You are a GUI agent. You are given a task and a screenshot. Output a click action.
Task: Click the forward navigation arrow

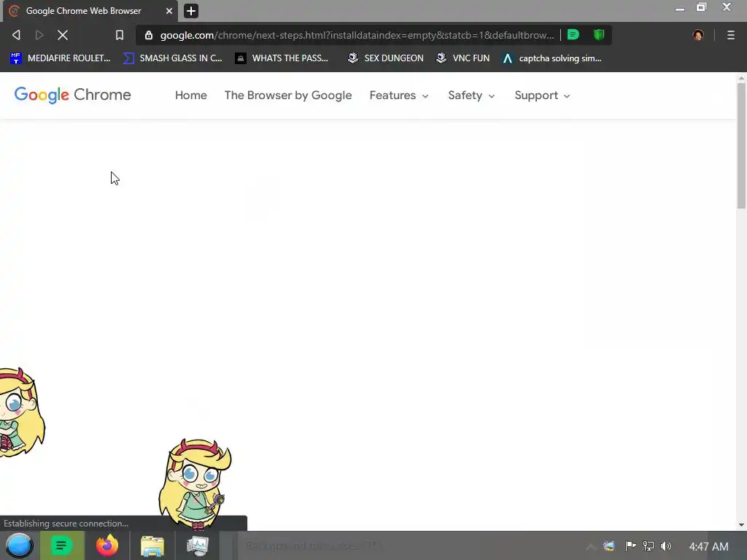click(x=39, y=35)
